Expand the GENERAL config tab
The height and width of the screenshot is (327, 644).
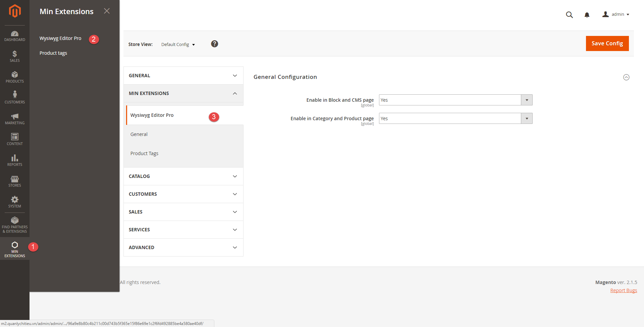tap(183, 76)
